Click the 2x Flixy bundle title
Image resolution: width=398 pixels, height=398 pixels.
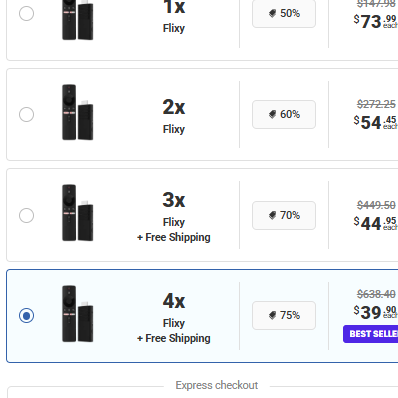[174, 115]
